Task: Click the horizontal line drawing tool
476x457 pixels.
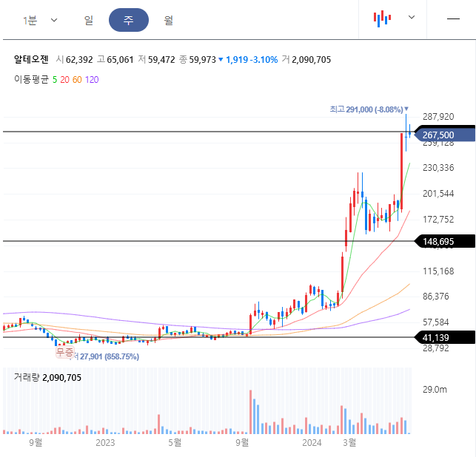Action: pos(453,18)
